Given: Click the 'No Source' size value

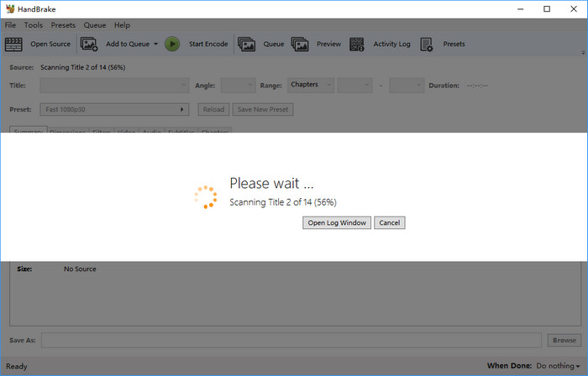Looking at the screenshot, I should point(80,269).
